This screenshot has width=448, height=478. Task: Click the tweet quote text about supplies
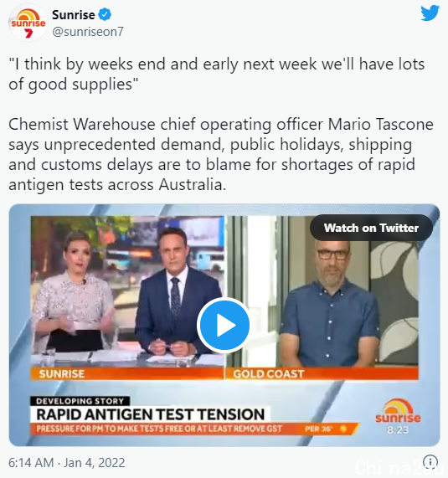pos(216,74)
